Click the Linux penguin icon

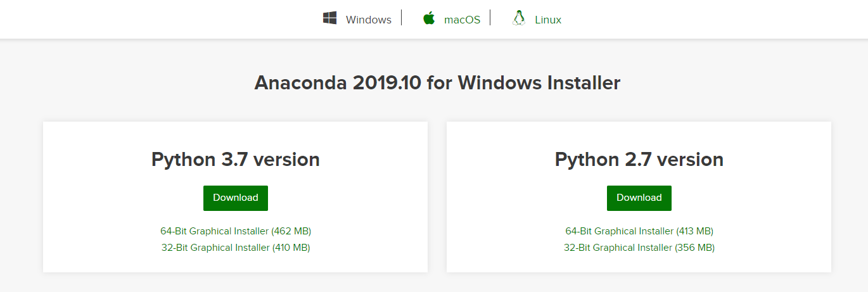point(519,18)
